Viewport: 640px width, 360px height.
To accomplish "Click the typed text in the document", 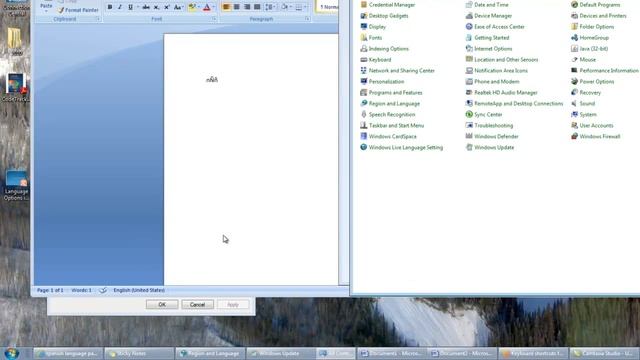I will click(212, 80).
